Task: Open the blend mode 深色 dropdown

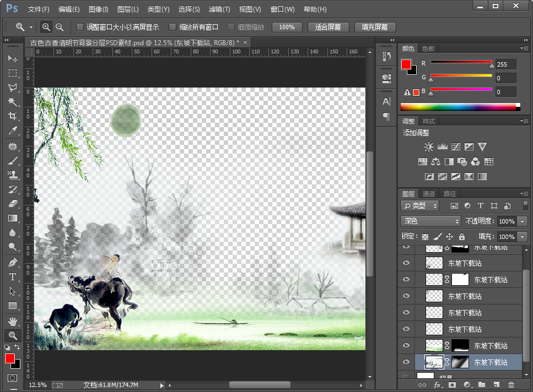Action: [x=430, y=221]
